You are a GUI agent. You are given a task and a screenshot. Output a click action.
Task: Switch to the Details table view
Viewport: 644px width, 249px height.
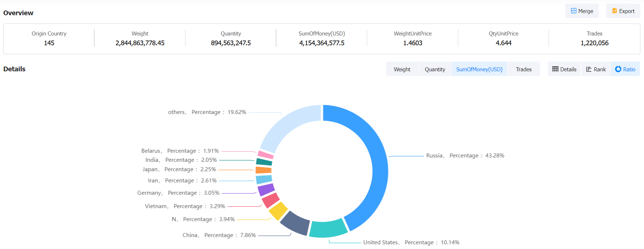point(564,69)
